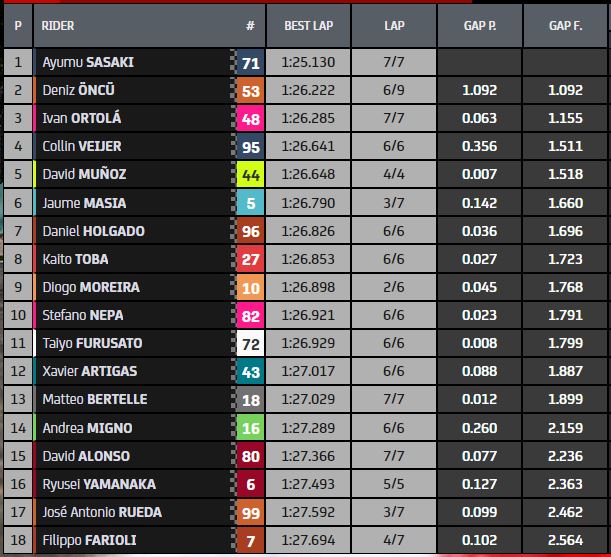The width and height of the screenshot is (611, 557).
Task: Click Deniz Öncü's orange 53 badge
Action: point(250,90)
